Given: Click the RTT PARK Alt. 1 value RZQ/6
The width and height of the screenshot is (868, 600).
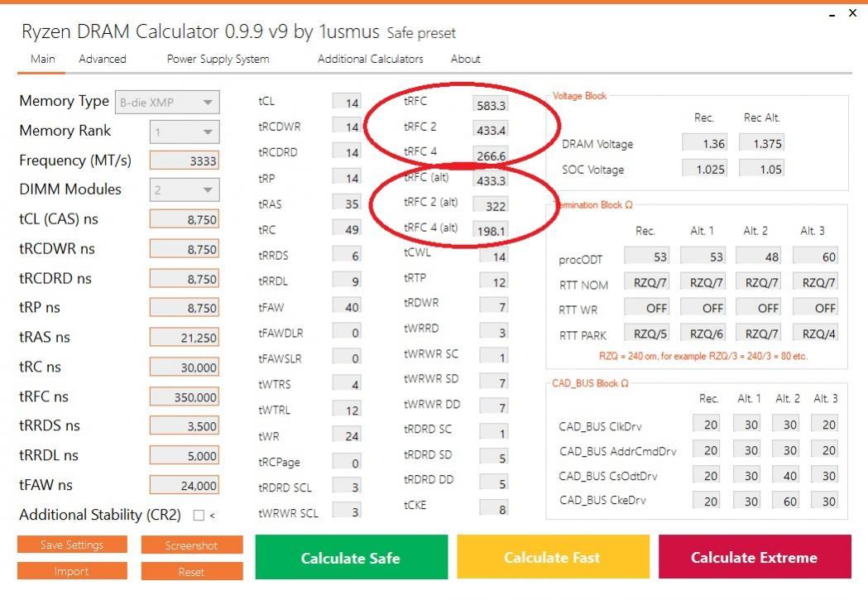Looking at the screenshot, I should [703, 333].
